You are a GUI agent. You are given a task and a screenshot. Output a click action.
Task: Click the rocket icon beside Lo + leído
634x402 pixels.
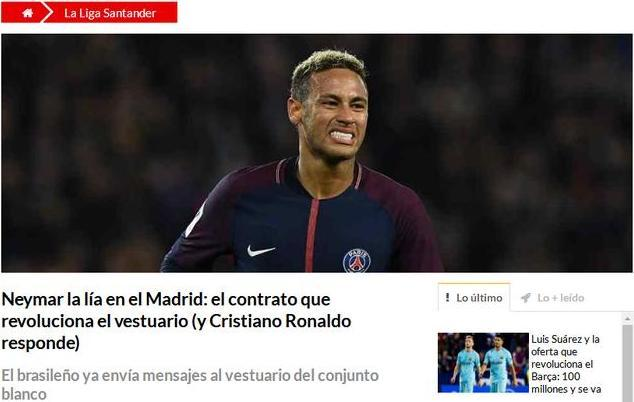coord(526,298)
